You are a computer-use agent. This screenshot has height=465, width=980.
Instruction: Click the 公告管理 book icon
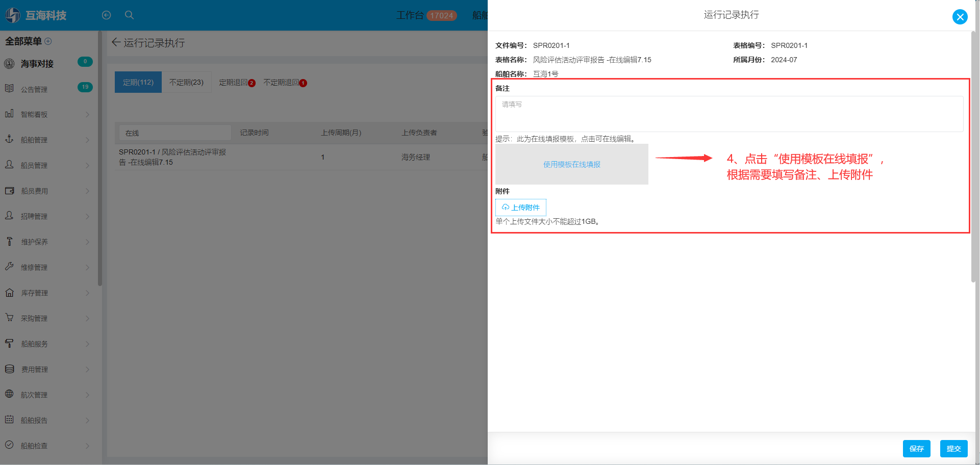point(9,89)
